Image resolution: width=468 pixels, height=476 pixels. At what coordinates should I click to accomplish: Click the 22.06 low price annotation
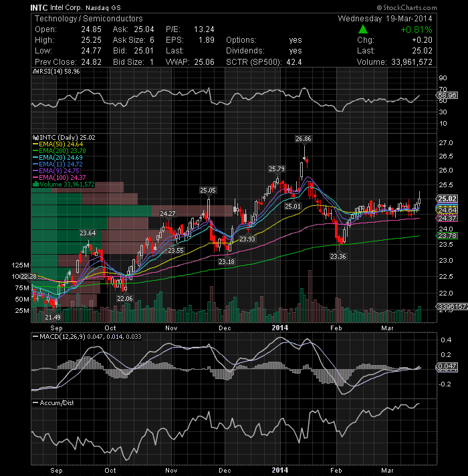coord(125,298)
